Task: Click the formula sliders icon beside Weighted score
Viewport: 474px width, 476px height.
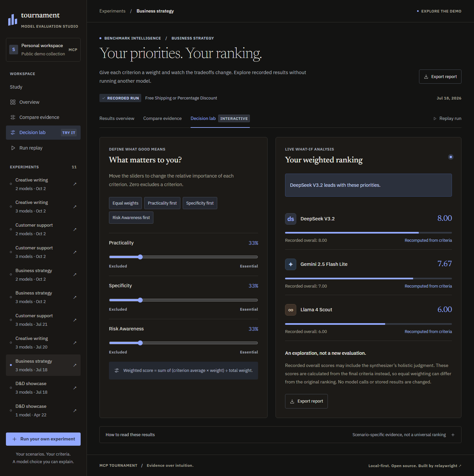Action: (117, 371)
